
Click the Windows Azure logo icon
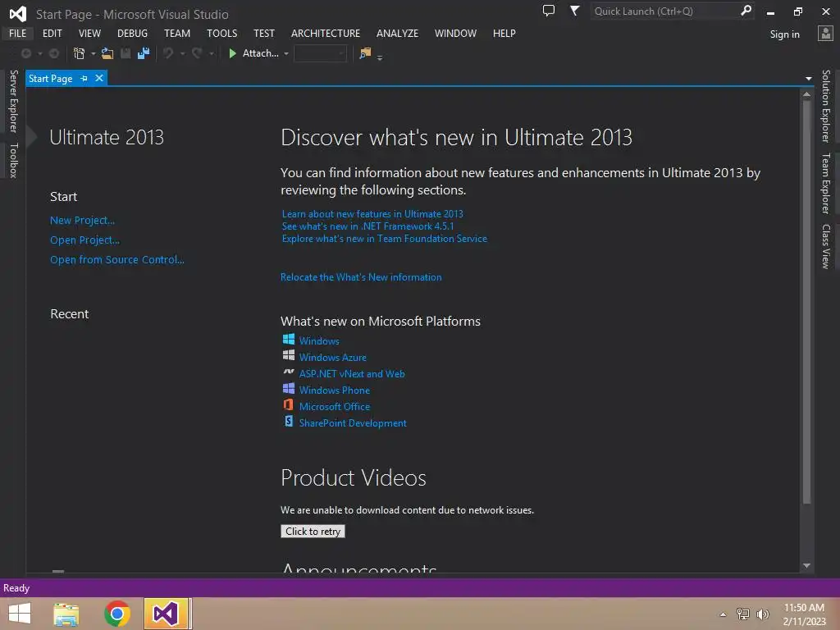(x=288, y=355)
